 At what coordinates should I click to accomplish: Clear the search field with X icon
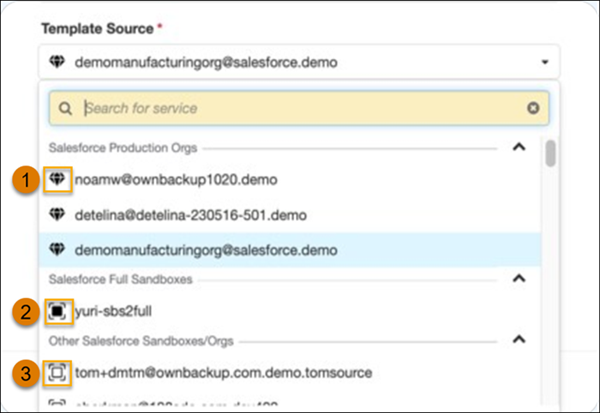point(533,108)
